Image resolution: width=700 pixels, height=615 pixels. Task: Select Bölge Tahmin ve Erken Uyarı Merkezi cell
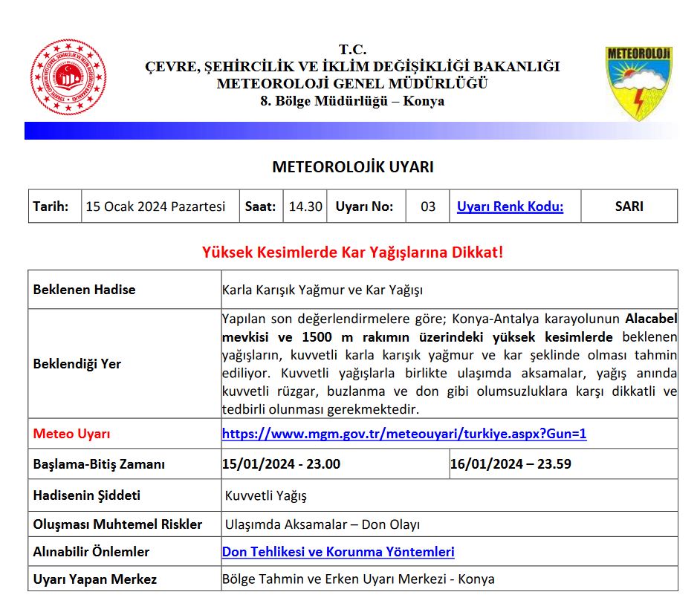click(x=358, y=579)
